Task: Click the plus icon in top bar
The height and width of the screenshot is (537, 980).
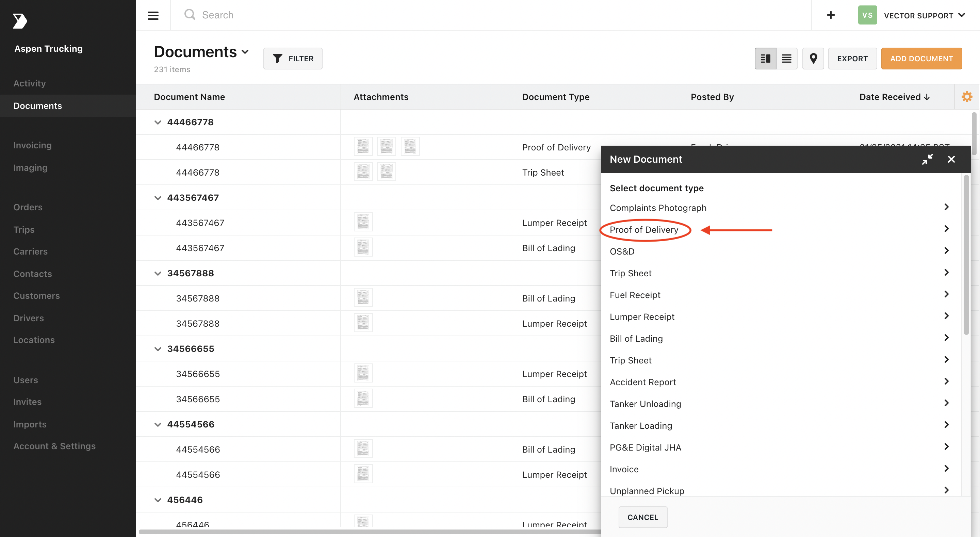Action: click(831, 15)
